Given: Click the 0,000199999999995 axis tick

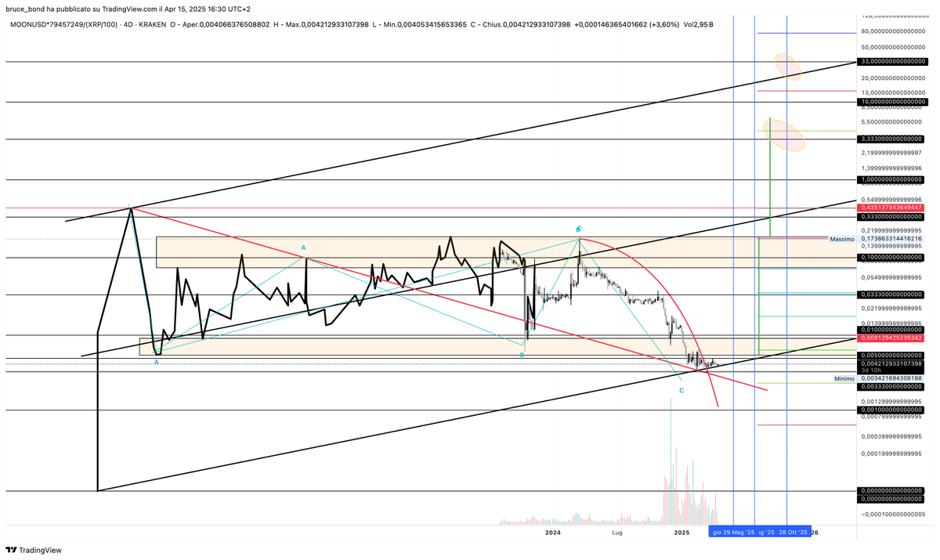Looking at the screenshot, I should 892,453.
